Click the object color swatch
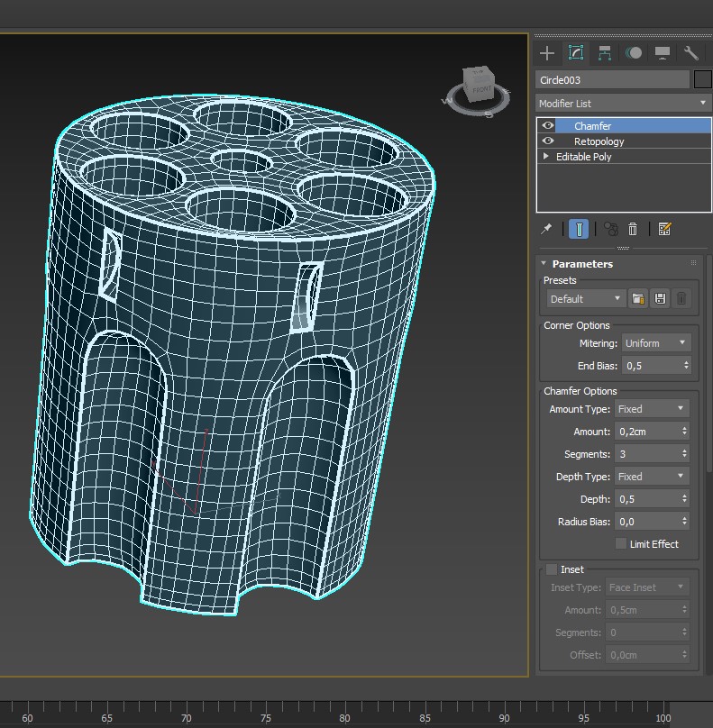Image resolution: width=713 pixels, height=728 pixels. click(703, 79)
